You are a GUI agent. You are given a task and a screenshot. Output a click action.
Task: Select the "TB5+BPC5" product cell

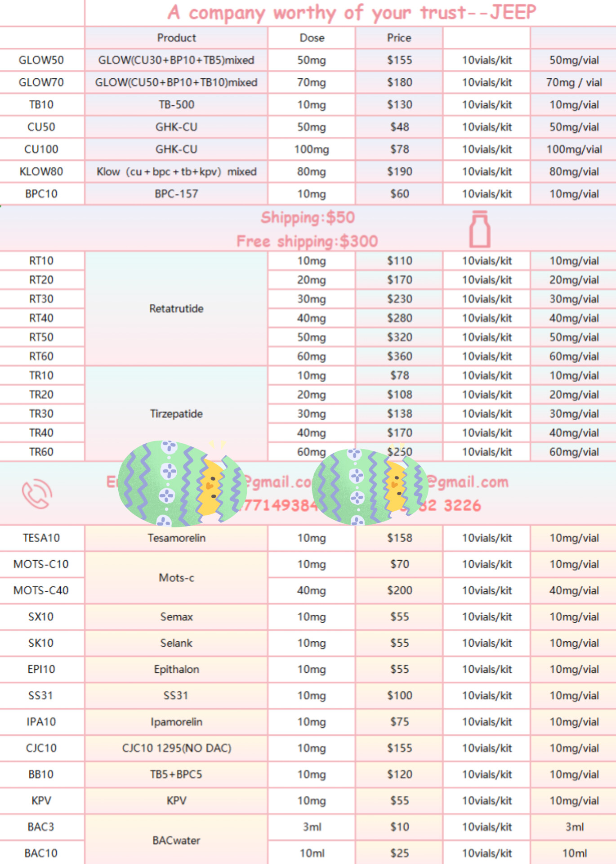click(176, 774)
